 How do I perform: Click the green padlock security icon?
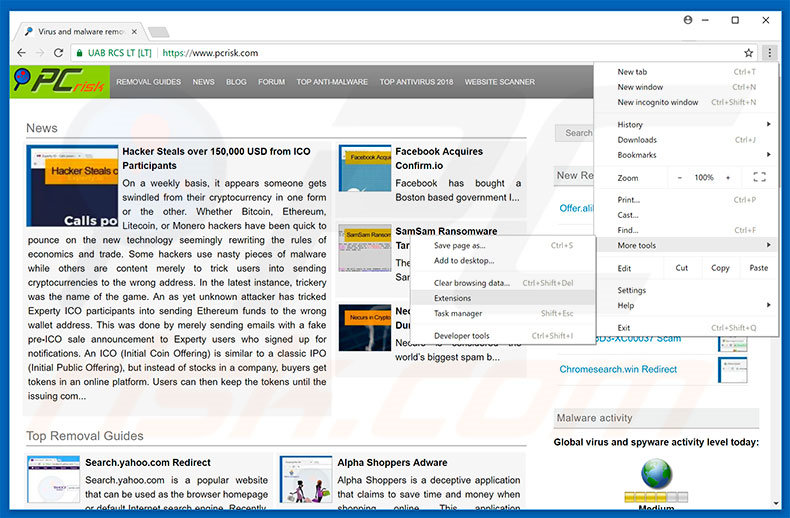pos(79,52)
